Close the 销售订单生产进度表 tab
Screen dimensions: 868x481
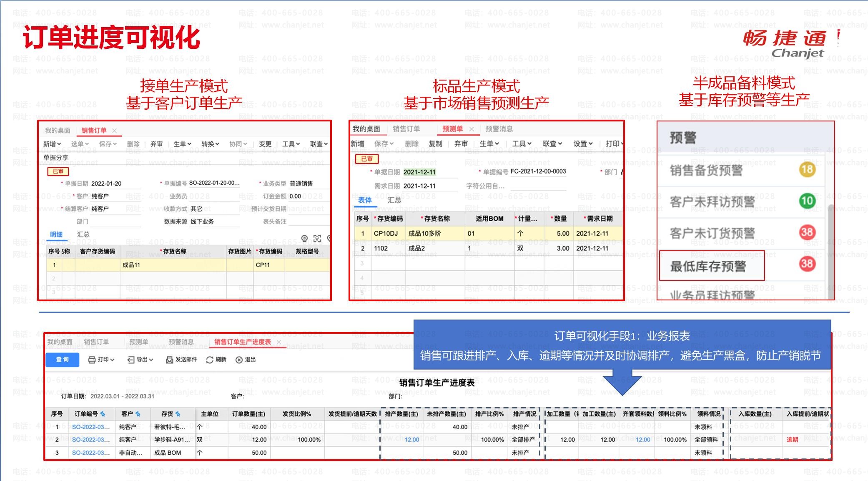pos(279,342)
